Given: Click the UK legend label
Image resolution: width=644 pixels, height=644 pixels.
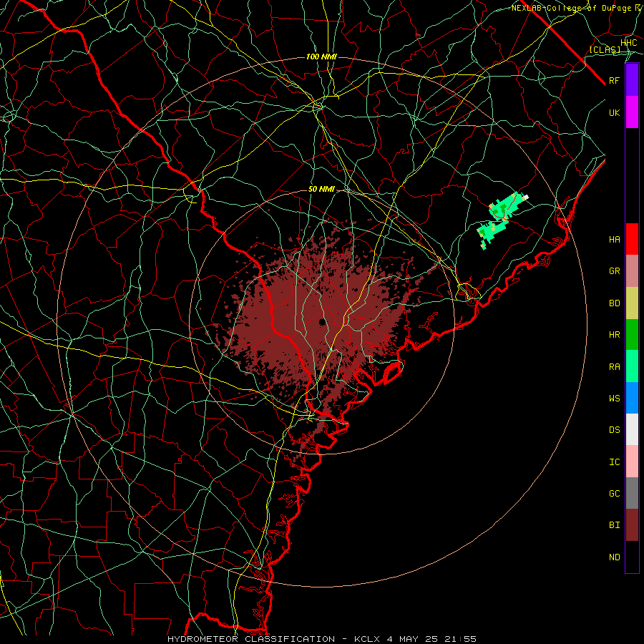Looking at the screenshot, I should point(614,112).
